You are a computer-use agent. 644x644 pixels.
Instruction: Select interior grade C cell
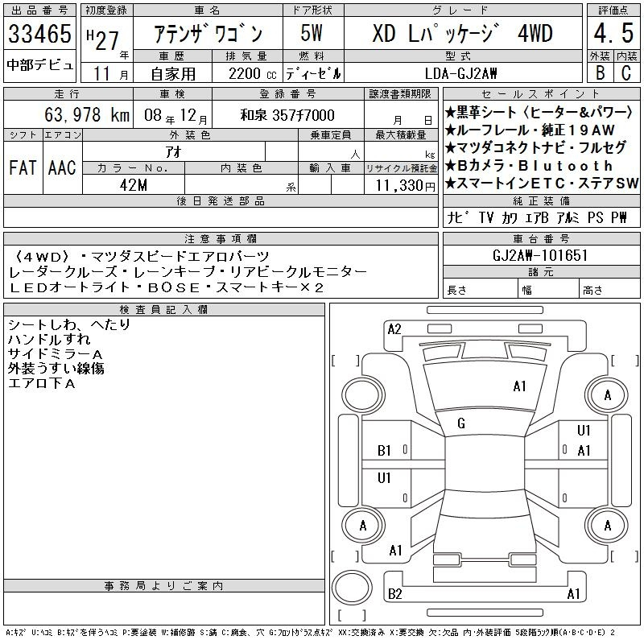tap(625, 71)
